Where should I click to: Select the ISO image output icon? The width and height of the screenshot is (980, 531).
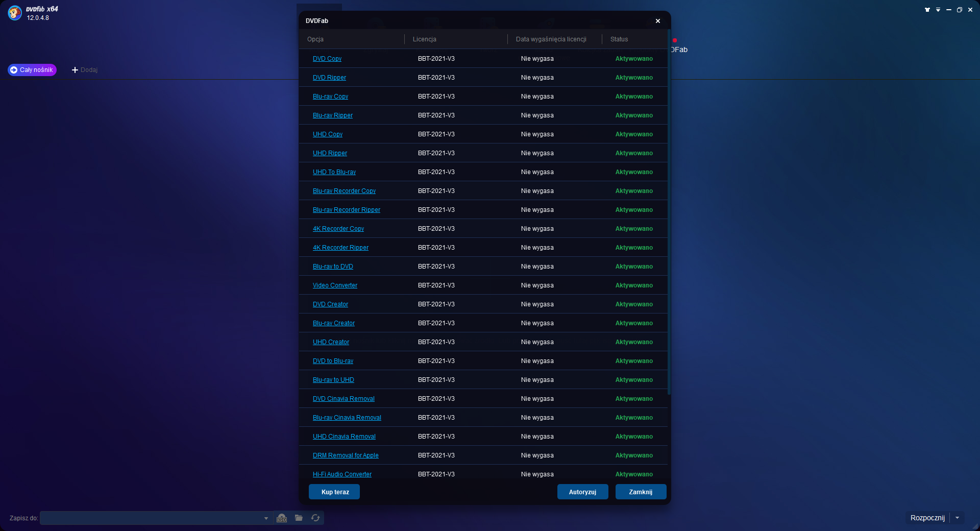(x=282, y=518)
